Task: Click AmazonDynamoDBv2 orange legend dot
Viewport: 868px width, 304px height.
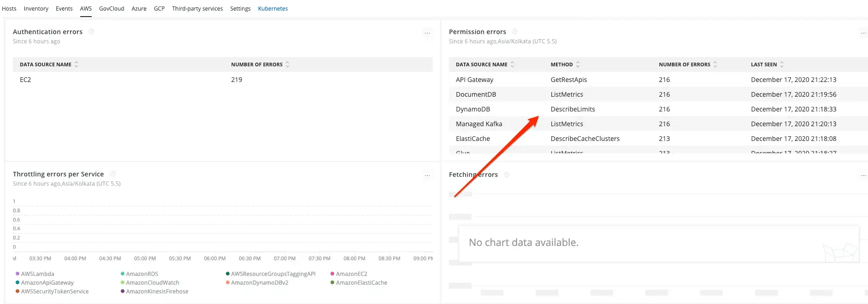Action: click(228, 283)
